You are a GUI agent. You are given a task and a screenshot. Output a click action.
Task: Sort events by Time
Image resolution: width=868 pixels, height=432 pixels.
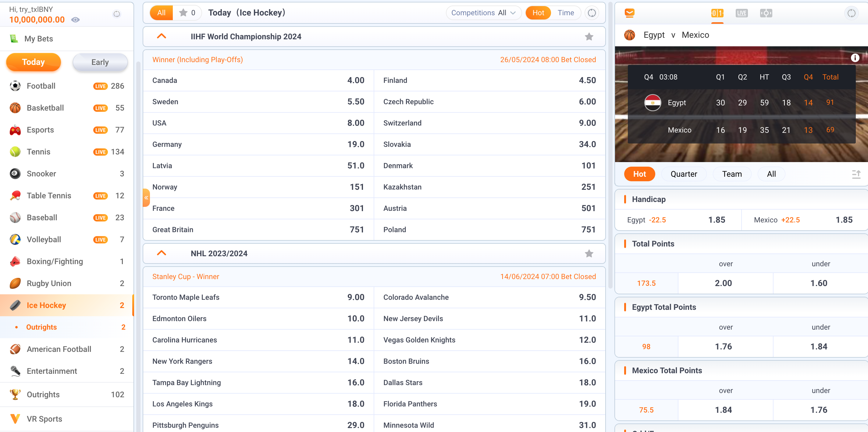tap(566, 13)
